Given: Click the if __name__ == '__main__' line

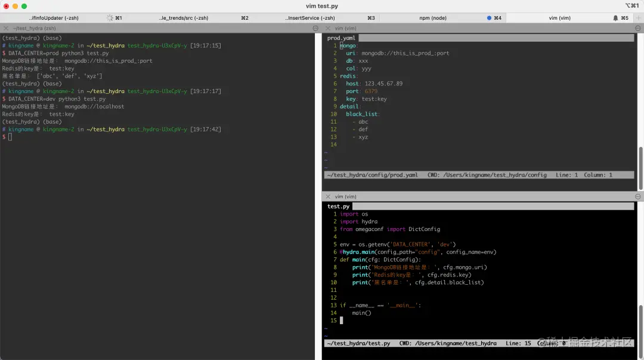Looking at the screenshot, I should pos(380,305).
